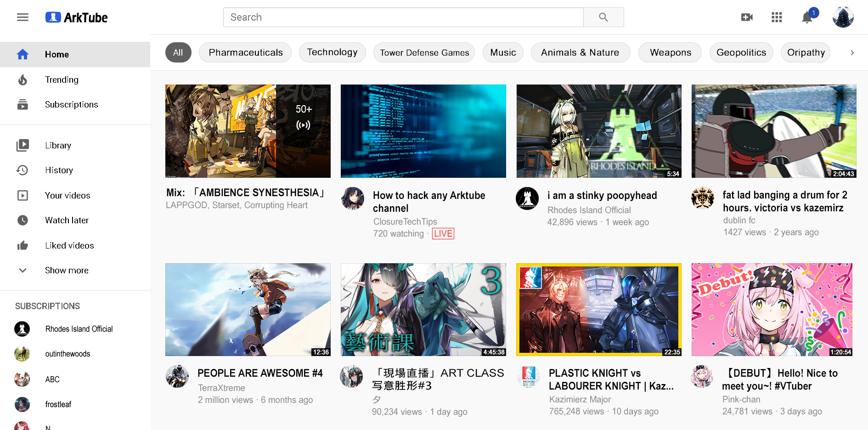Click the 'dublin fc' channel name
Viewport: 868px width, 430px height.
pyautogui.click(x=739, y=220)
